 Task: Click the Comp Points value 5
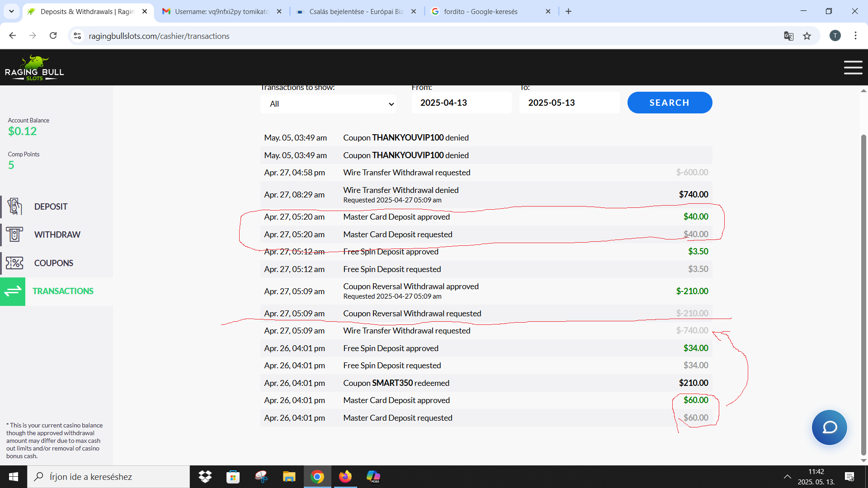pyautogui.click(x=11, y=165)
